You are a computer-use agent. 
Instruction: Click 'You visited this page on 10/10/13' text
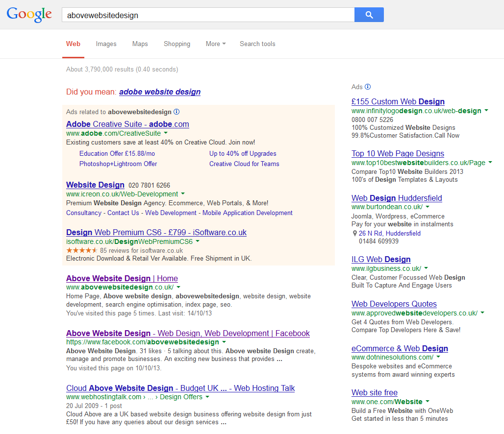coord(114,368)
